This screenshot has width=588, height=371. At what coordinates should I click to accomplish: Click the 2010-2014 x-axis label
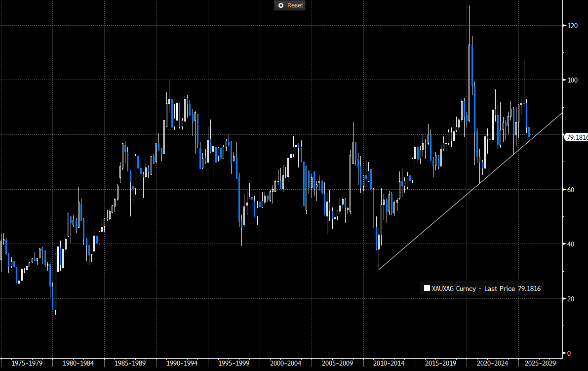(x=389, y=363)
